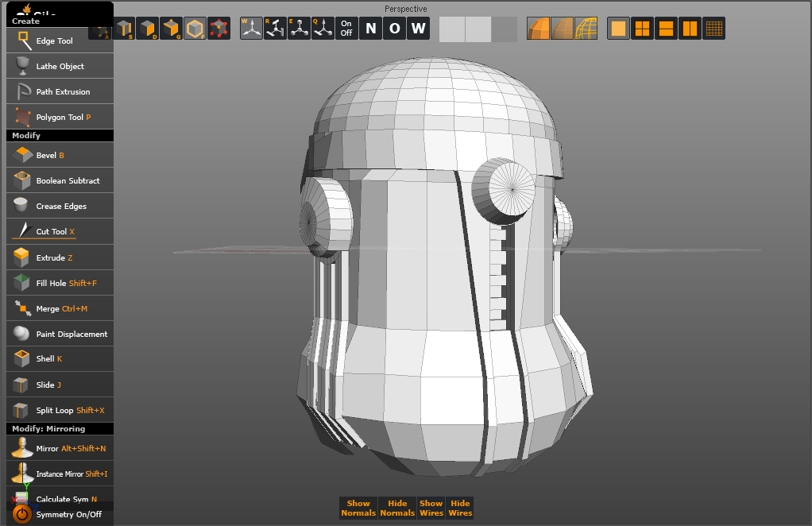Choose the Merge tool
Viewport: 812px width, 526px height.
[60, 308]
